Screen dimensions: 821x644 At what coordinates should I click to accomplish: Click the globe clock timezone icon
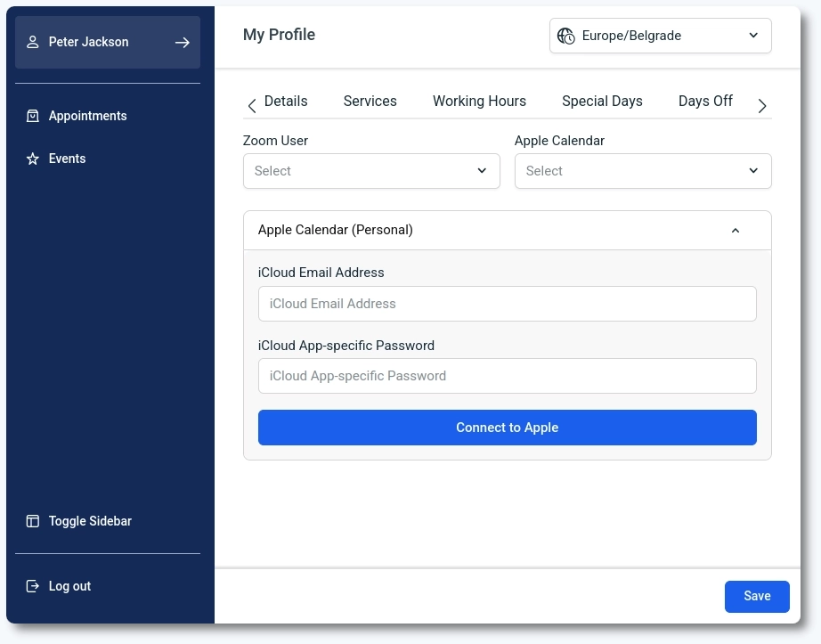tap(565, 36)
